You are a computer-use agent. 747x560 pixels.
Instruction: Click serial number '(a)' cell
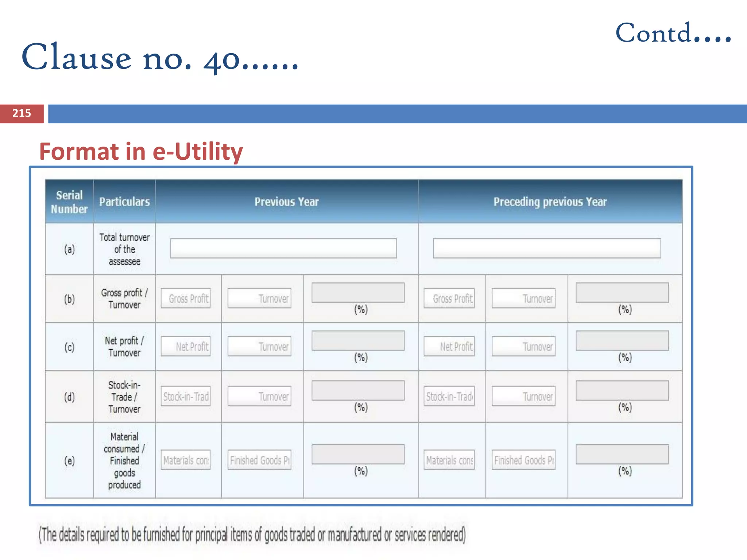69,249
